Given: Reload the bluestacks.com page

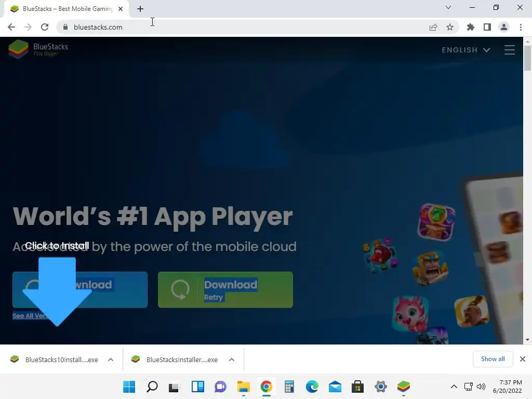Looking at the screenshot, I should pos(45,27).
